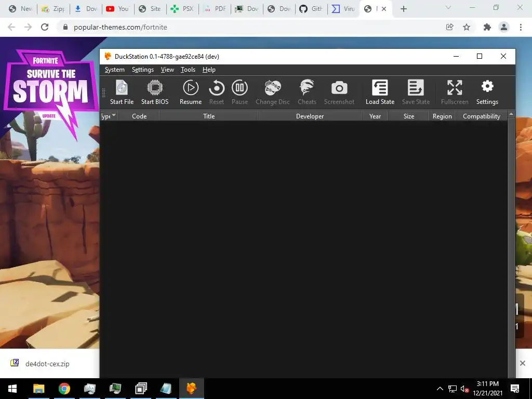This screenshot has height=399, width=532.
Task: Switch to the GitHub tab
Action: pyautogui.click(x=311, y=9)
